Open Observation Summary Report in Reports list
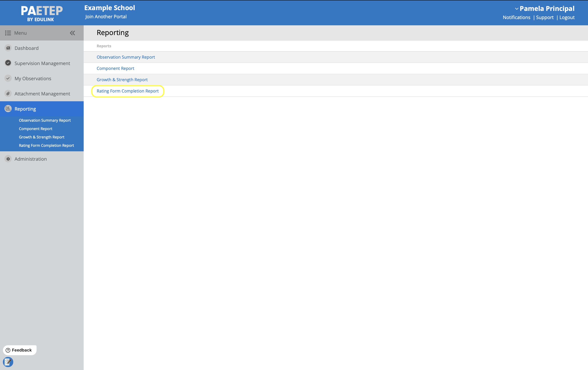 click(x=126, y=57)
